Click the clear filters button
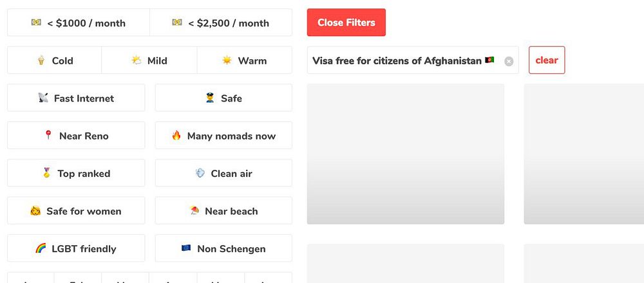 547,60
